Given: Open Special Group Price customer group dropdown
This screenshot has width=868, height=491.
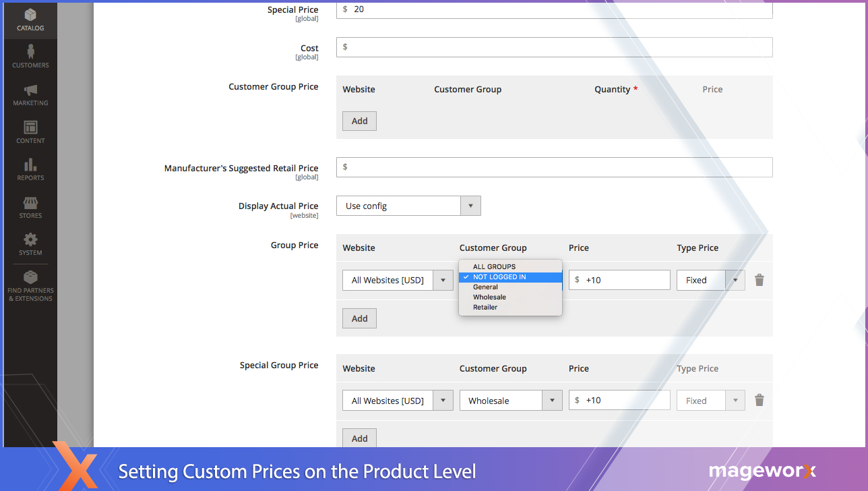Looking at the screenshot, I should click(510, 400).
